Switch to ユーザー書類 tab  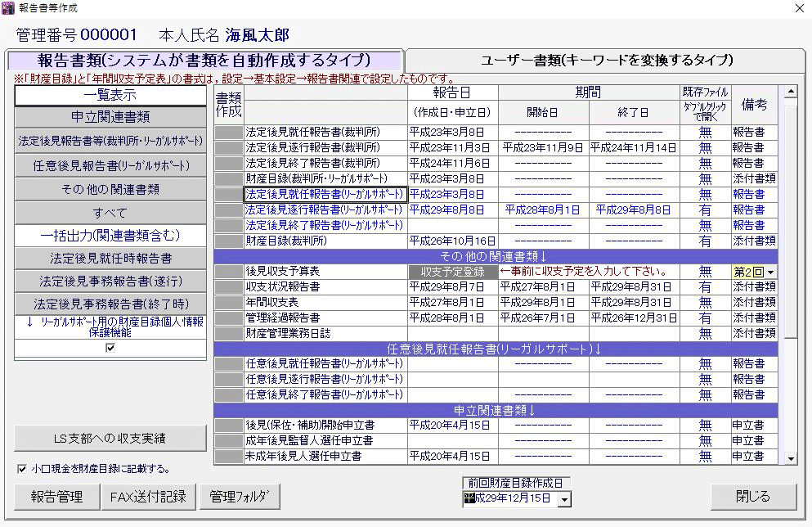(606, 61)
